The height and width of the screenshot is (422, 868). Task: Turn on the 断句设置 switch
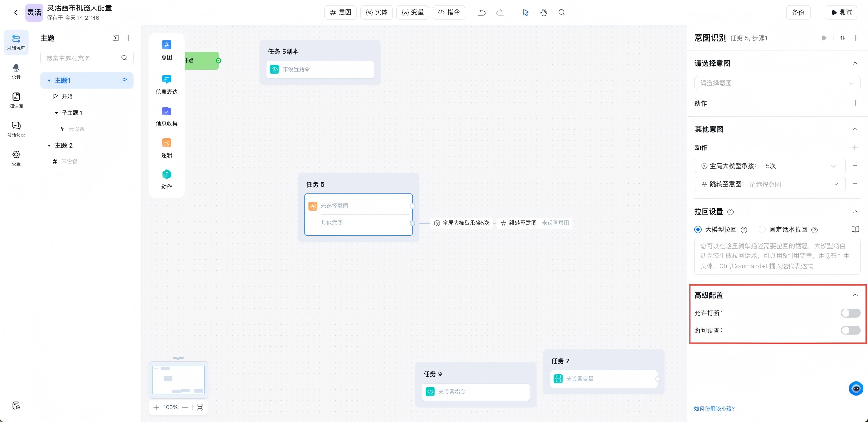click(850, 330)
